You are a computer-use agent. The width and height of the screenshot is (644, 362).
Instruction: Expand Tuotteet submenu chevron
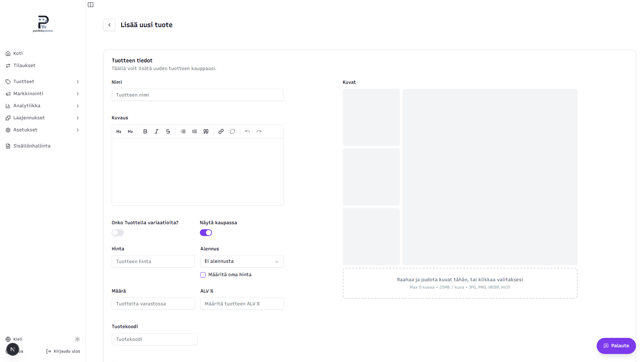click(x=78, y=82)
